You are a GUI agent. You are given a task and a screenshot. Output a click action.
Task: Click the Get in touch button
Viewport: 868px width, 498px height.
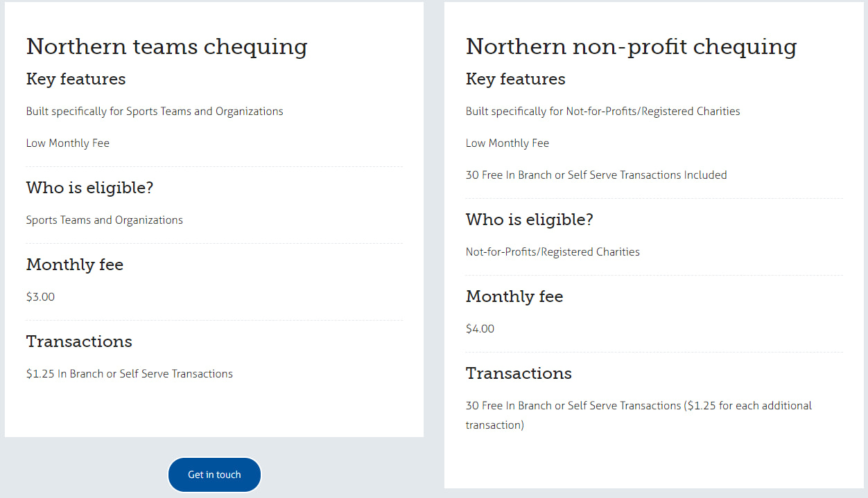click(214, 474)
